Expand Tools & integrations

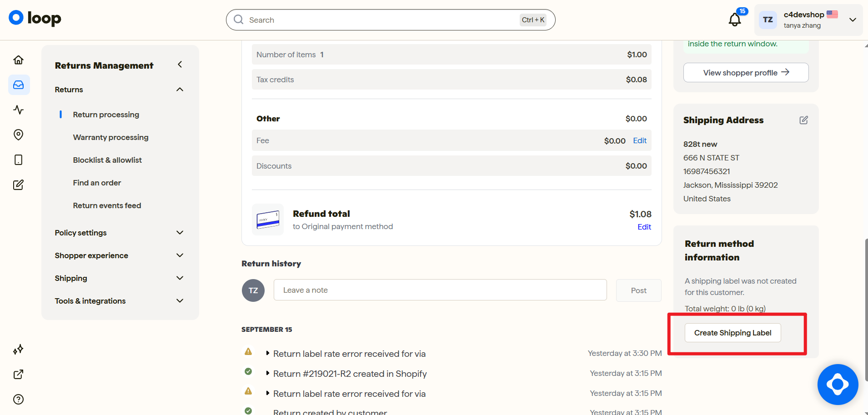(180, 301)
